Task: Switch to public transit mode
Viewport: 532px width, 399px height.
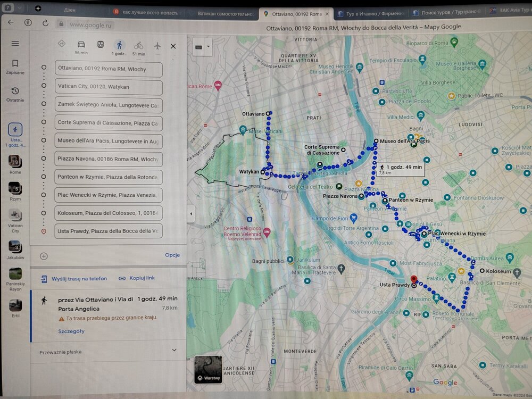Action: pos(101,45)
